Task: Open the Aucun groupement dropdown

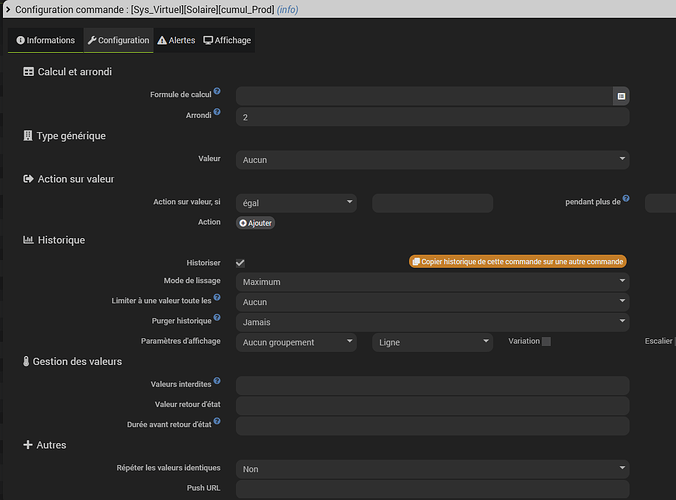Action: click(296, 342)
